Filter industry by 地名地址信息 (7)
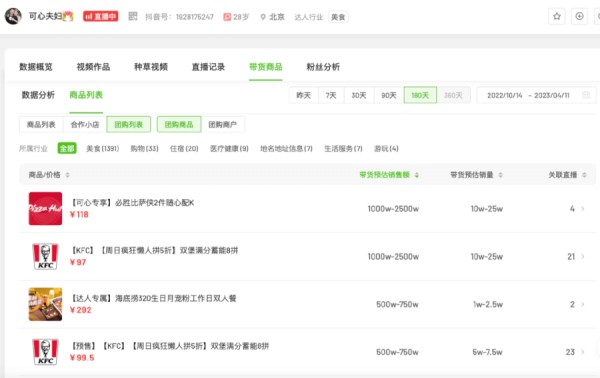Screen dimensions: 600x378 [x=286, y=148]
